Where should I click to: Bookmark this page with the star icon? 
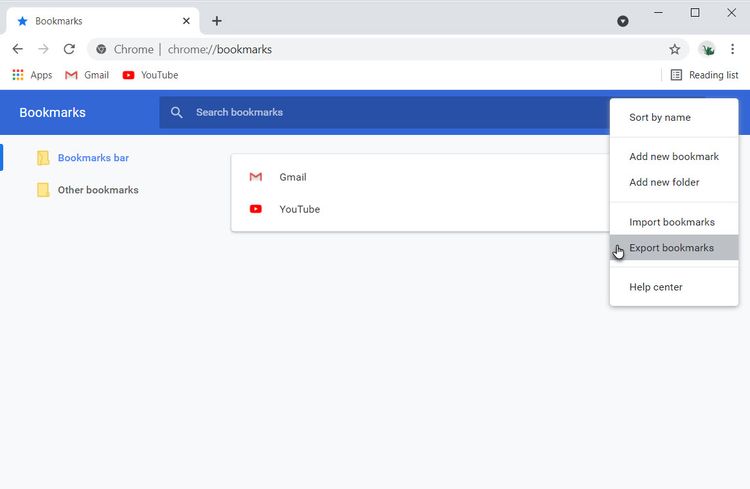674,49
